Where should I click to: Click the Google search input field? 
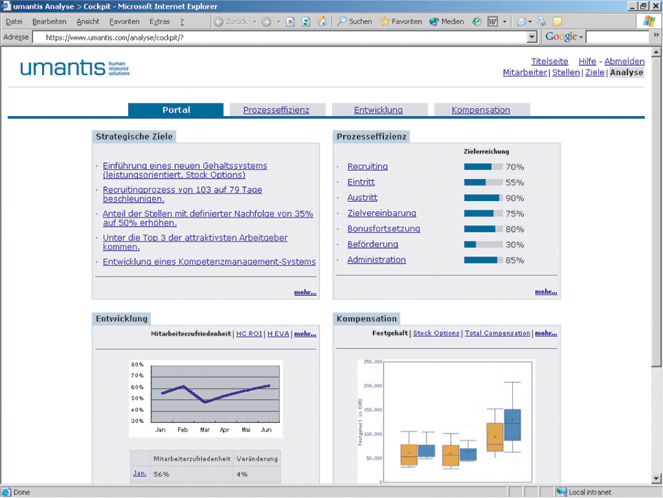coord(619,37)
